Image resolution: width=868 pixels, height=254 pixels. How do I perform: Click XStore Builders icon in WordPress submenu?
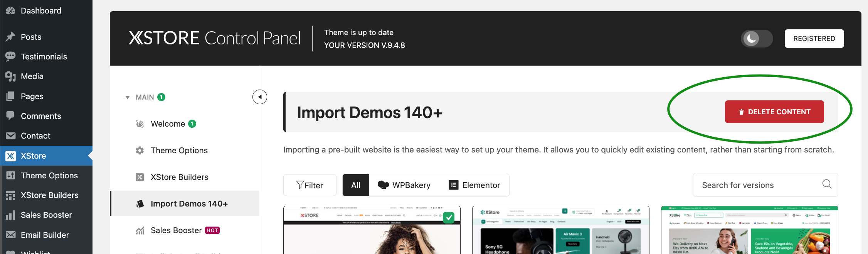click(10, 195)
